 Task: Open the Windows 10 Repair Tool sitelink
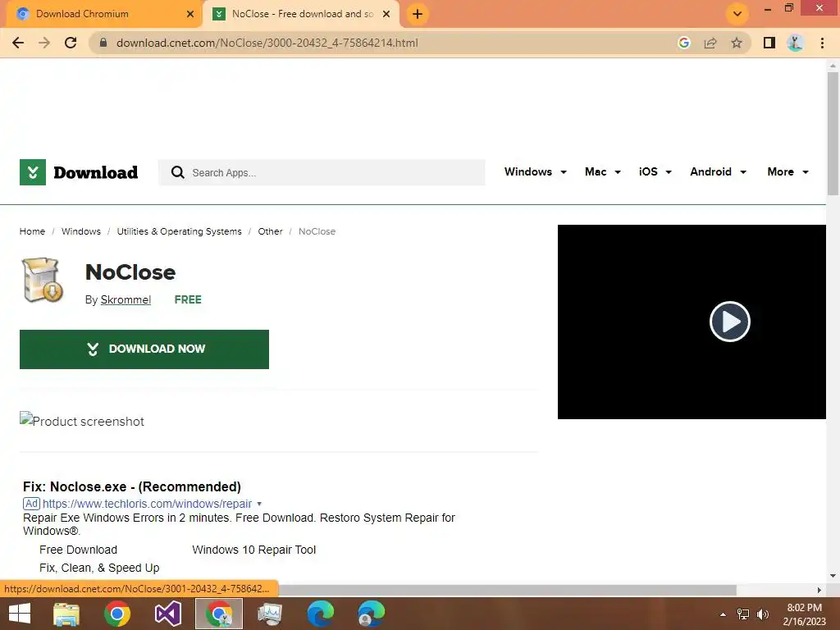[x=254, y=550]
